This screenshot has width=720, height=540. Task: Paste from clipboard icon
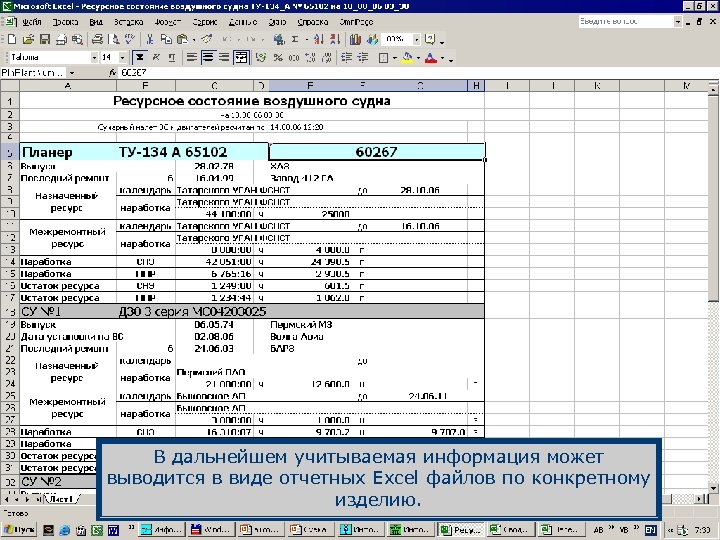click(182, 40)
